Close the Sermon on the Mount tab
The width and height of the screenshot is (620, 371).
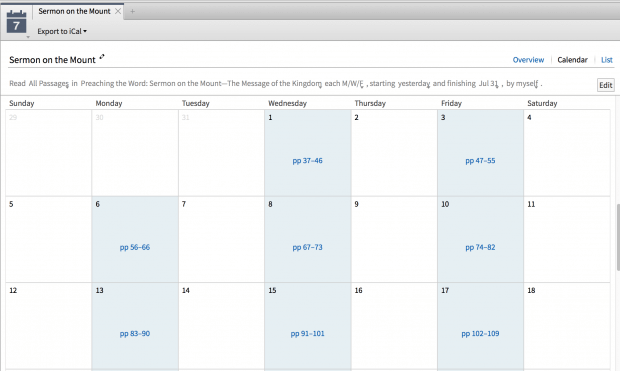click(x=118, y=11)
